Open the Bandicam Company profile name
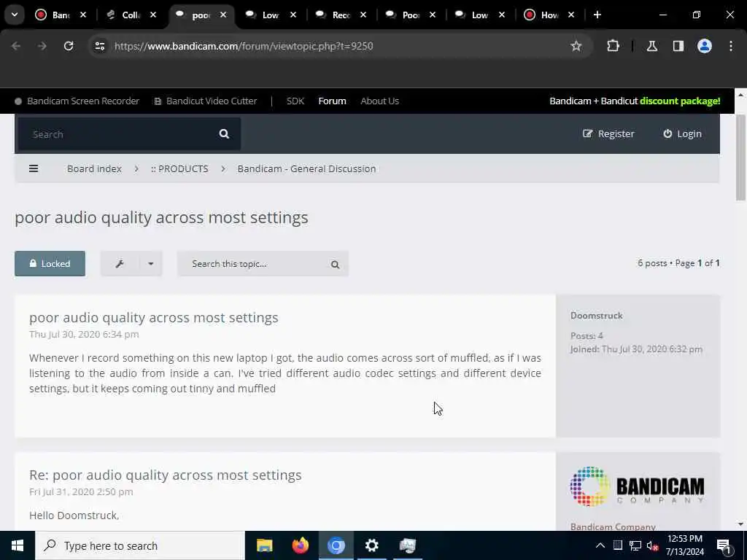The width and height of the screenshot is (747, 560). [613, 526]
